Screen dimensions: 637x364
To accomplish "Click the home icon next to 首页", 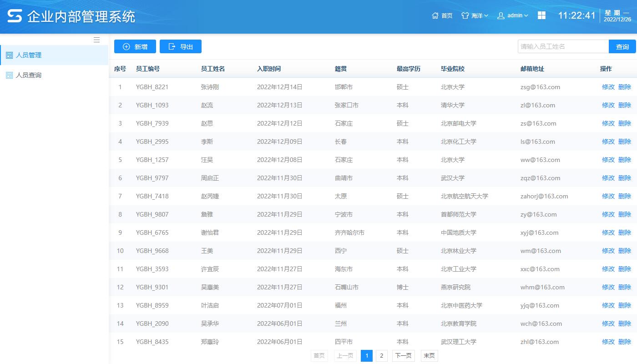I will coord(435,15).
